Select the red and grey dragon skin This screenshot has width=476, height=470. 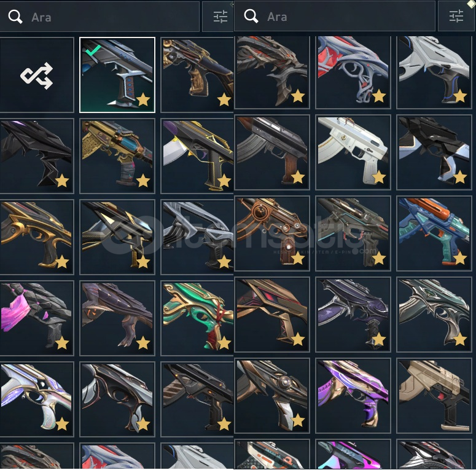click(x=353, y=72)
